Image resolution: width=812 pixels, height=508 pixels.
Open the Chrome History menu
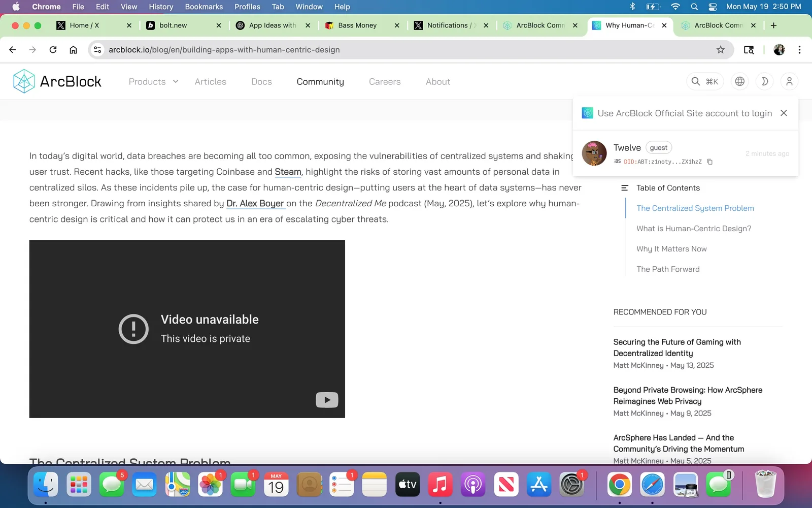(161, 7)
